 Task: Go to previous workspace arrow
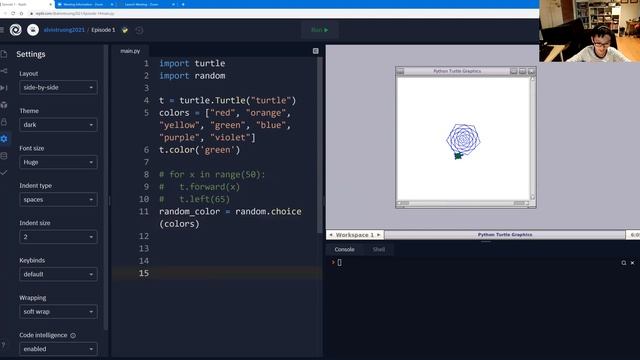[x=331, y=235]
